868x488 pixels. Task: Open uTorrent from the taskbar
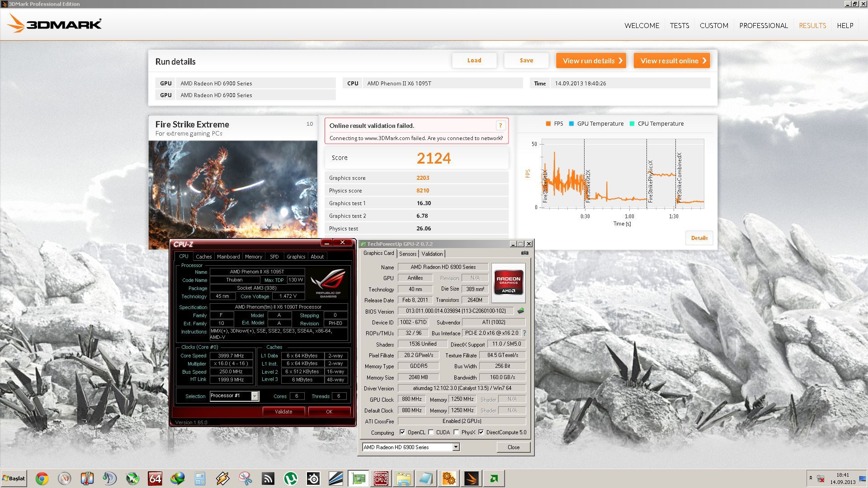point(291,479)
